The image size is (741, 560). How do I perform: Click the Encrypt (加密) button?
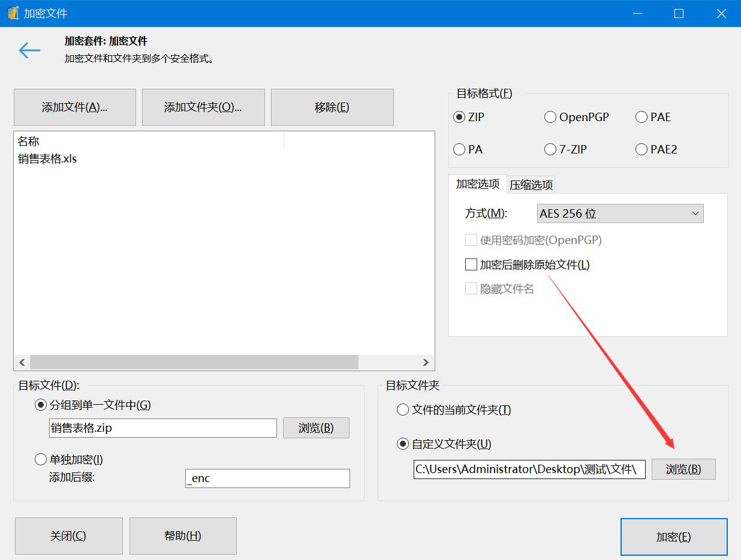pyautogui.click(x=674, y=537)
